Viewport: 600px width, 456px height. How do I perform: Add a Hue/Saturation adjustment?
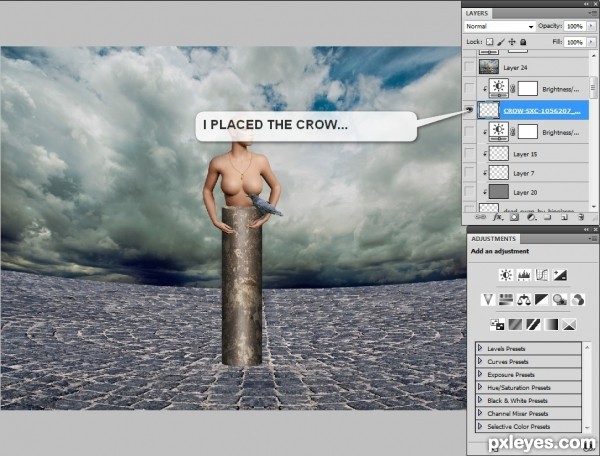(x=506, y=299)
